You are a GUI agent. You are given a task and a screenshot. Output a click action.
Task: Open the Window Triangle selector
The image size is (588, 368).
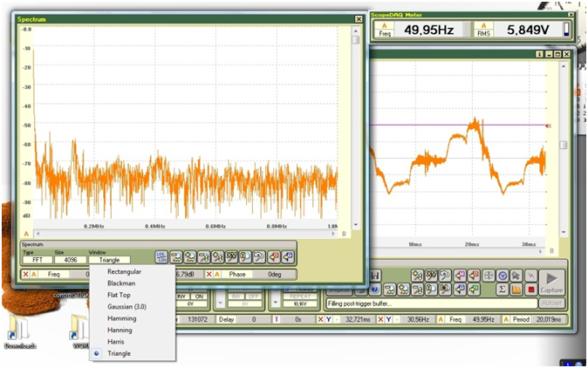(110, 260)
